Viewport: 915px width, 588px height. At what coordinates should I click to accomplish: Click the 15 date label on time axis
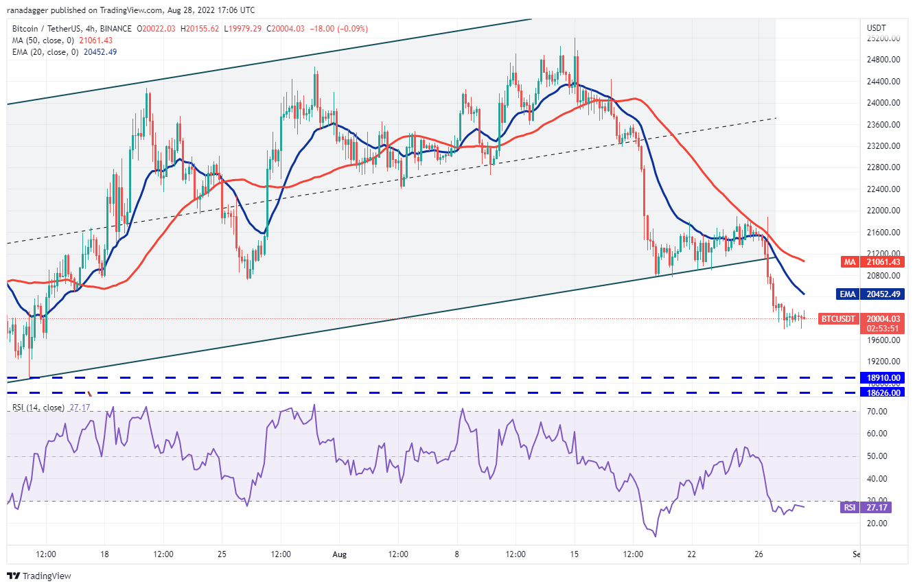point(574,554)
